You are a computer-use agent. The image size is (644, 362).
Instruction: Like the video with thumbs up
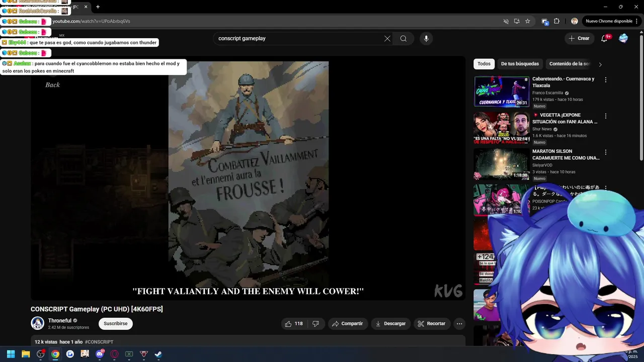(294, 324)
